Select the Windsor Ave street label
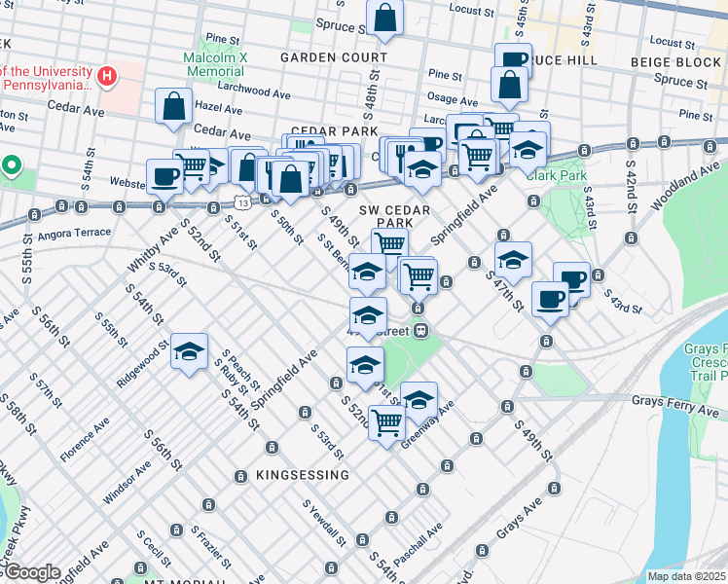The height and width of the screenshot is (584, 728). pyautogui.click(x=127, y=483)
